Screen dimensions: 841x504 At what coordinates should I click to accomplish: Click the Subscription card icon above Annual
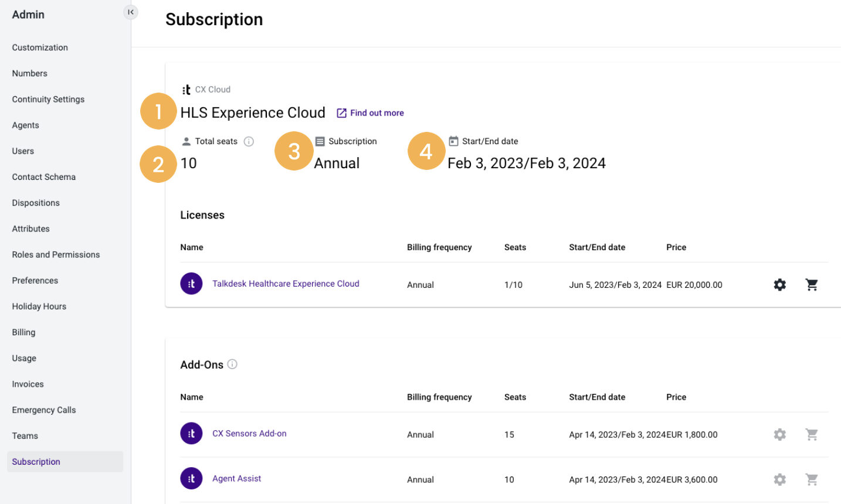(320, 141)
